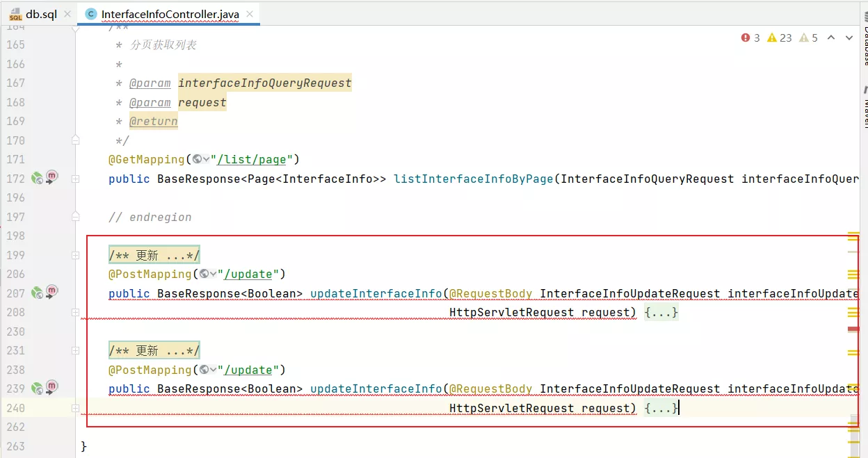Click updateInterfaceInfo method name on line 207
The height and width of the screenshot is (458, 868).
(376, 293)
